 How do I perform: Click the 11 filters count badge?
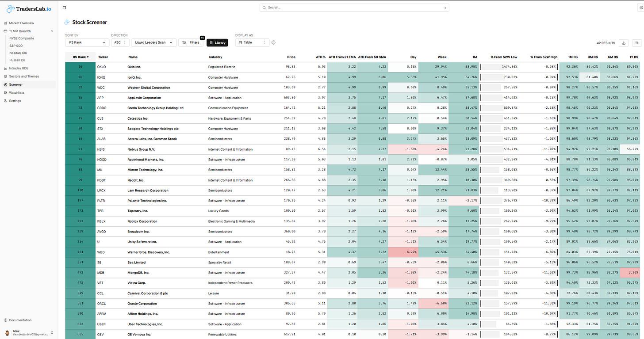[x=202, y=38]
